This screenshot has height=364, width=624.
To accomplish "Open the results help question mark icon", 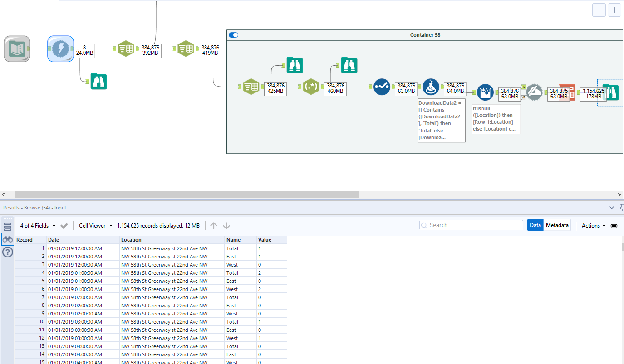I will (8, 252).
